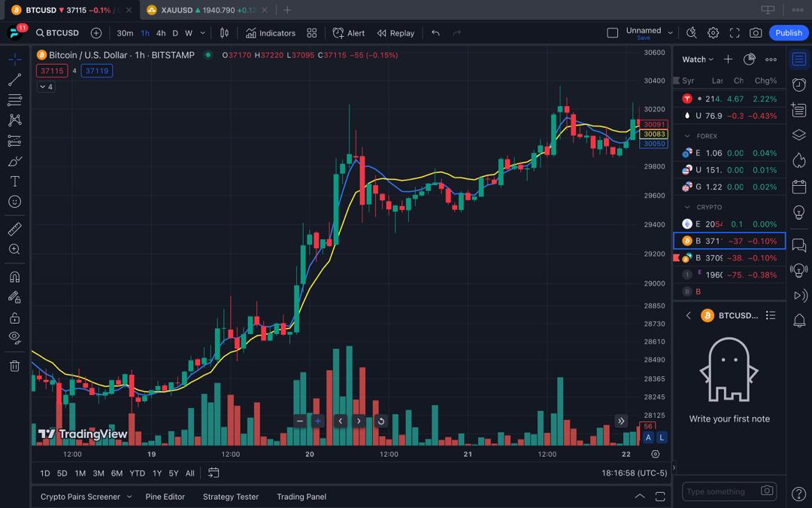
Task: Open the Pine Editor tab
Action: tap(165, 497)
